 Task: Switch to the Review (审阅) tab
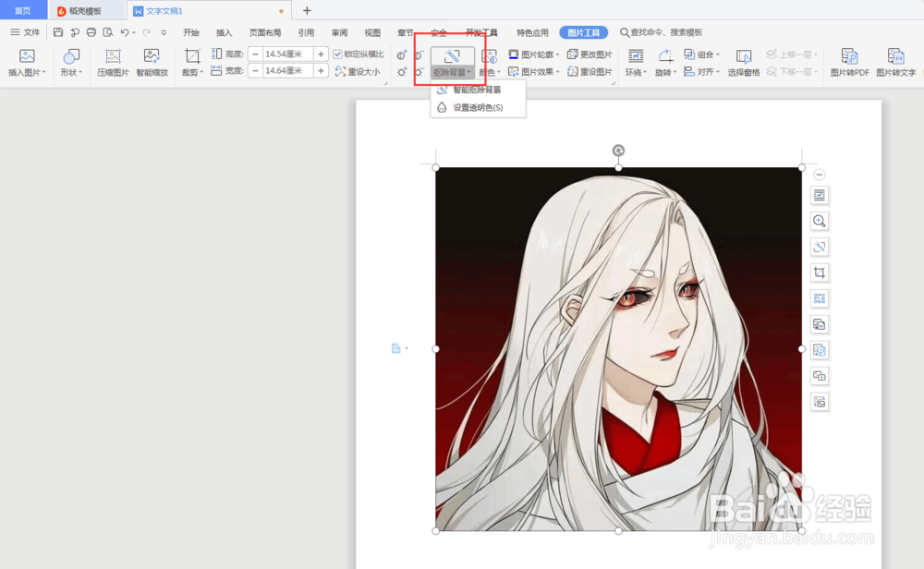[339, 32]
